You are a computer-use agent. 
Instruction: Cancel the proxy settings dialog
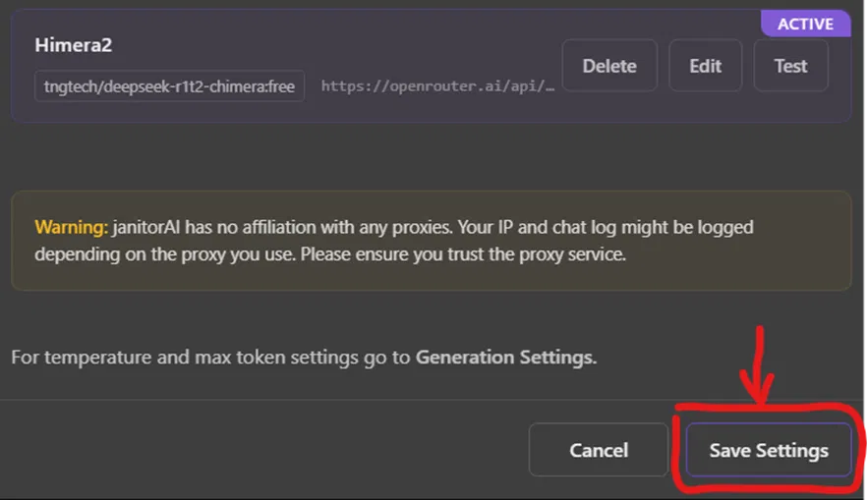tap(599, 450)
